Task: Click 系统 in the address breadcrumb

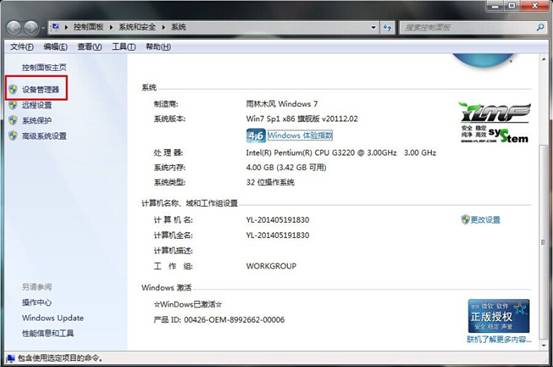Action: [178, 27]
